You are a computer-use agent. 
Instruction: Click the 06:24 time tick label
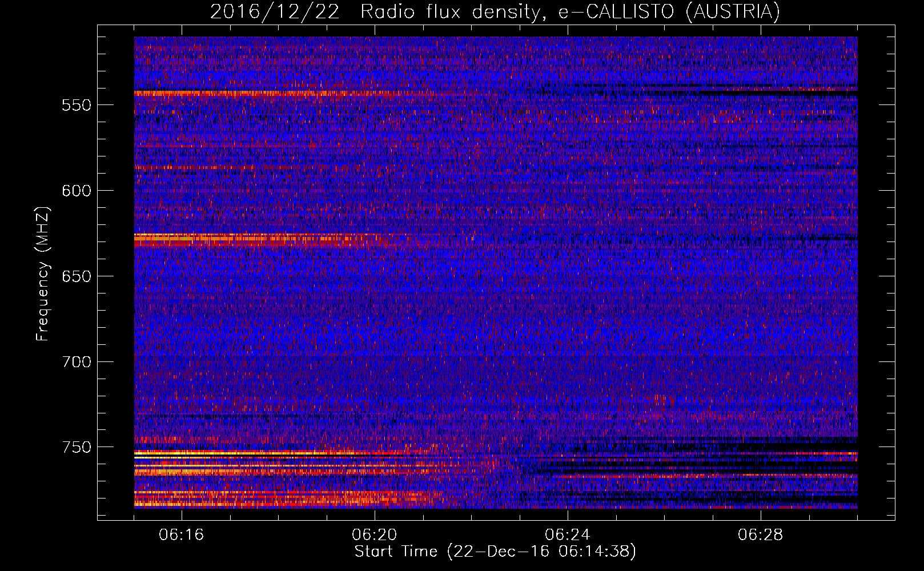(x=568, y=535)
